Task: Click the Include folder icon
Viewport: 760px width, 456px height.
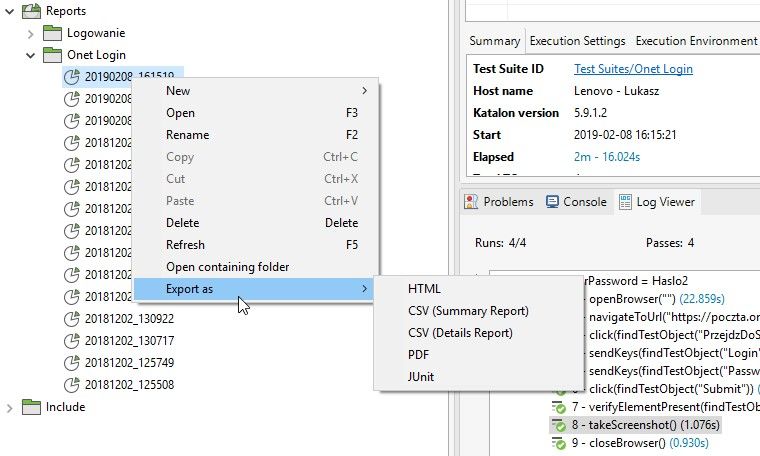Action: pyautogui.click(x=31, y=407)
